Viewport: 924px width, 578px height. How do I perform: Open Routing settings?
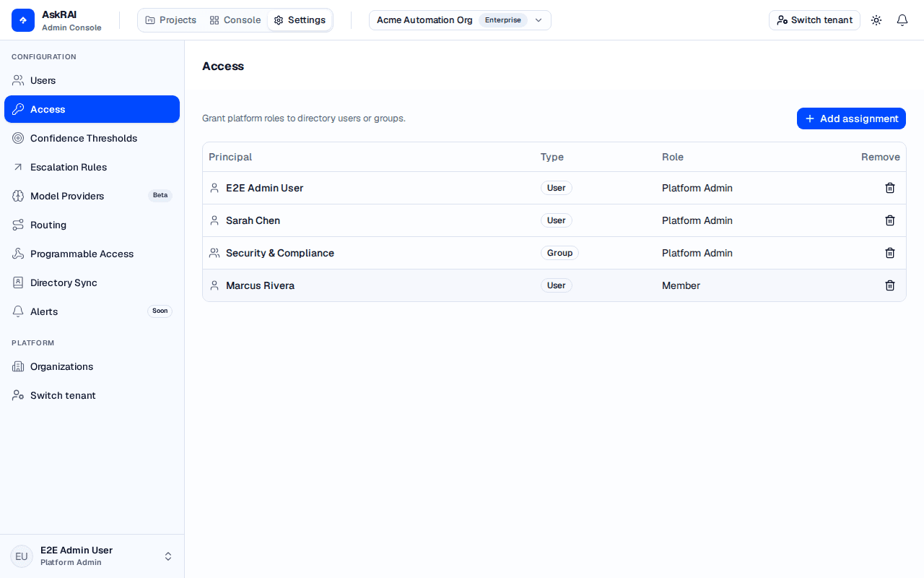pyautogui.click(x=92, y=225)
